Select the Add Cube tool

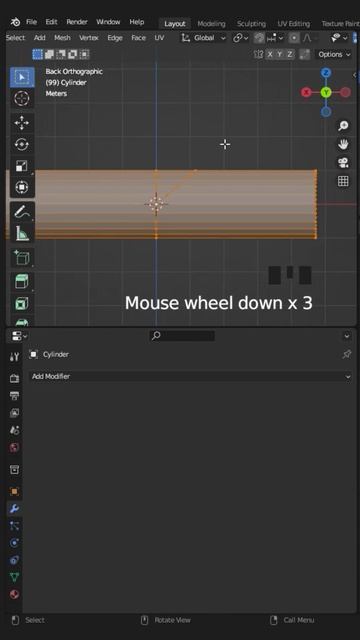[22, 258]
